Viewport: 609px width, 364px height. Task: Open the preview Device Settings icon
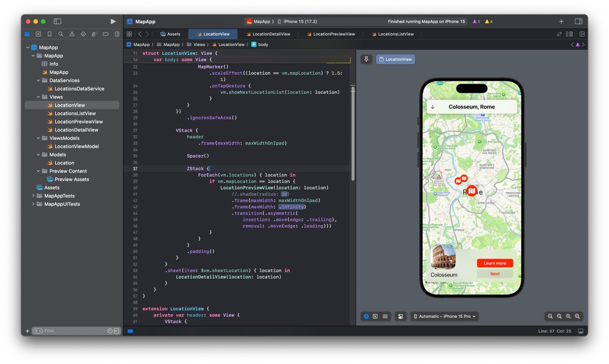(x=401, y=316)
